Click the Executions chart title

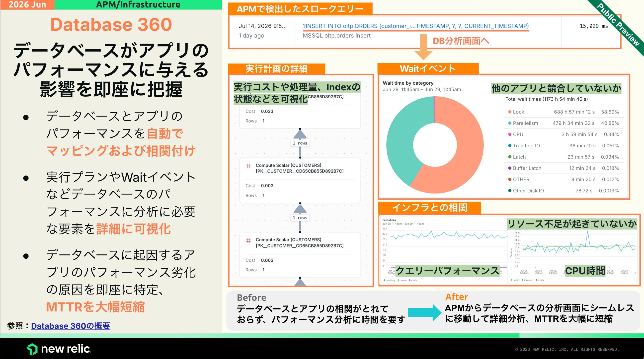[x=389, y=220]
